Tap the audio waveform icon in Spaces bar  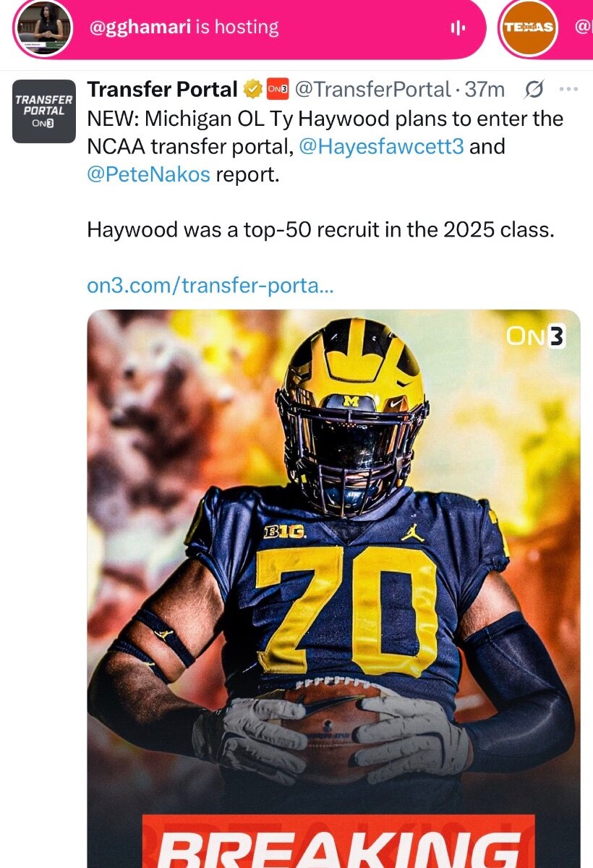[457, 28]
